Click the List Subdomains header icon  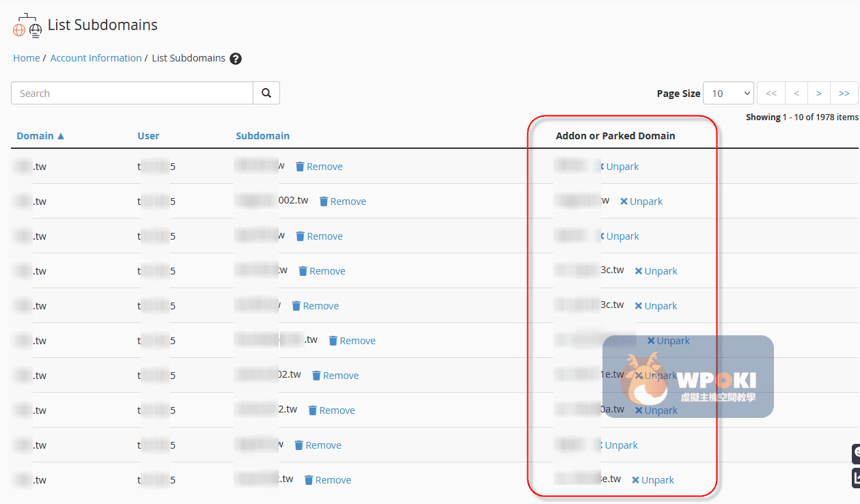(27, 25)
